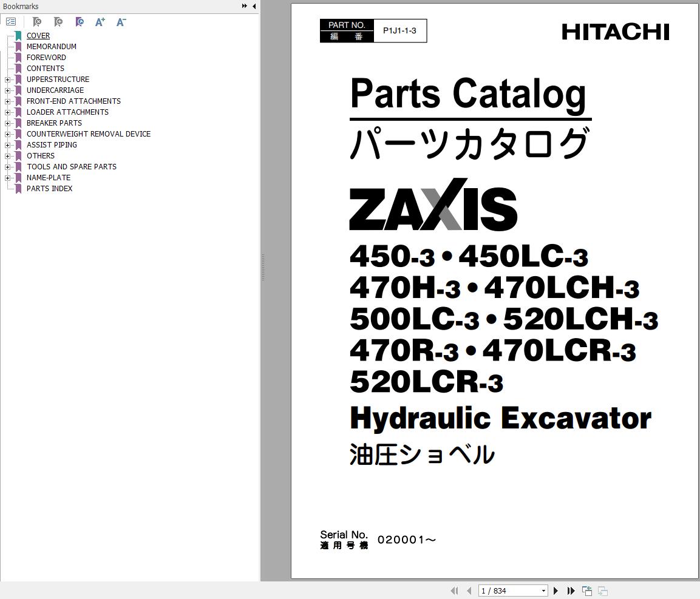This screenshot has height=599, width=700.
Task: Decrease bookmark font size with A-
Action: 121,21
